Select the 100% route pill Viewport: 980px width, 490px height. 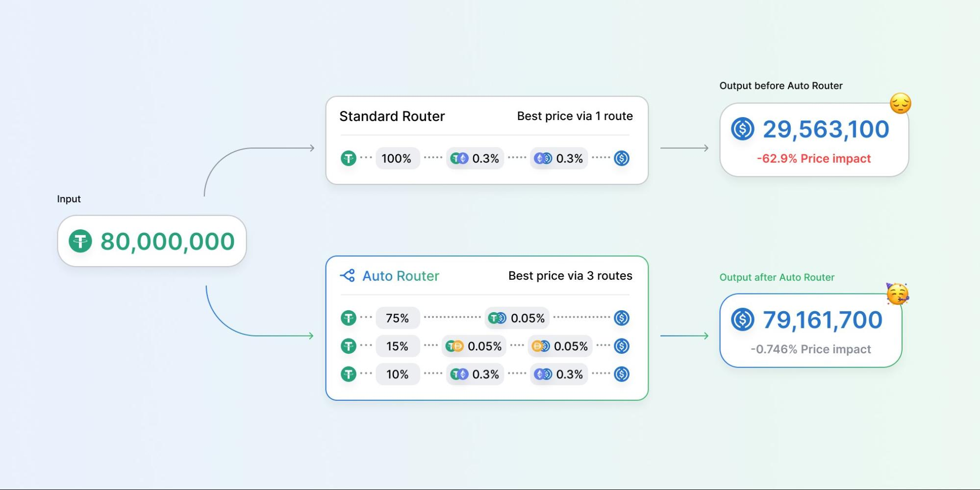(x=398, y=158)
